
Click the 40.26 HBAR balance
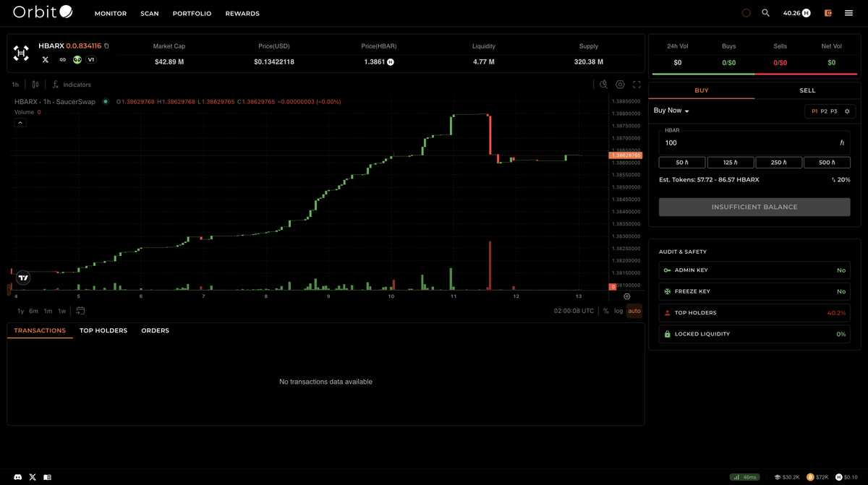tap(796, 13)
